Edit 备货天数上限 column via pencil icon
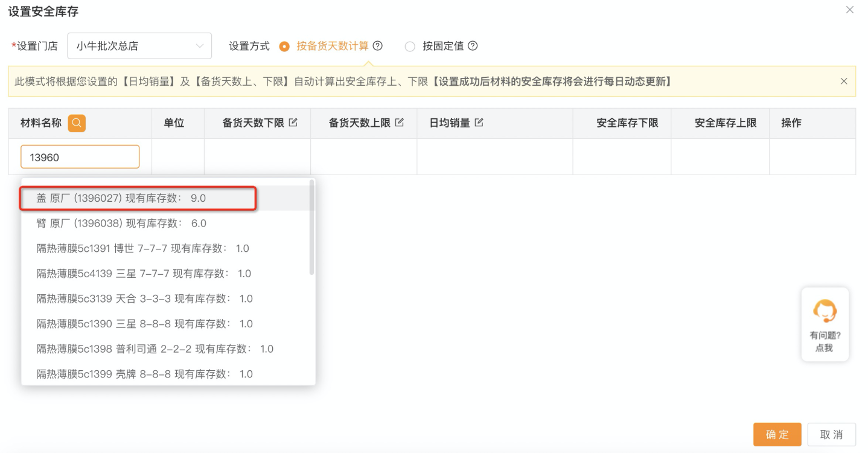The image size is (868, 453). 400,123
